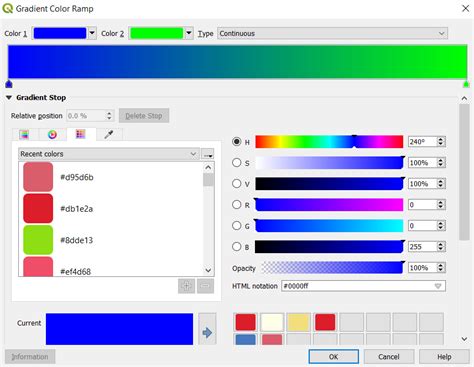Open the color ramp tab
Screen dimensions: 474x367
tap(24, 135)
